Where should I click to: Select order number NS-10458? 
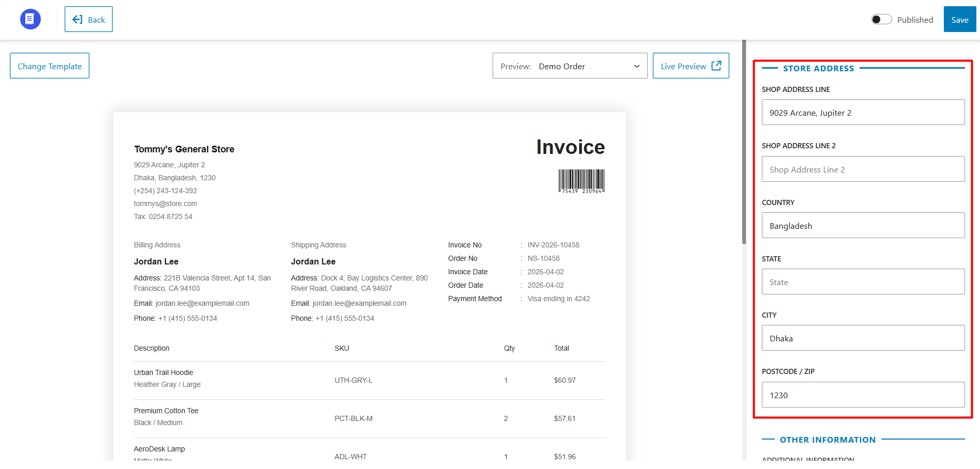(x=543, y=258)
